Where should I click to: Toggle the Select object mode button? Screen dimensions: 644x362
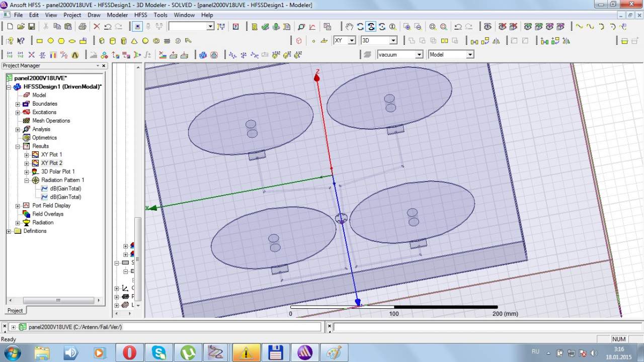(138, 27)
